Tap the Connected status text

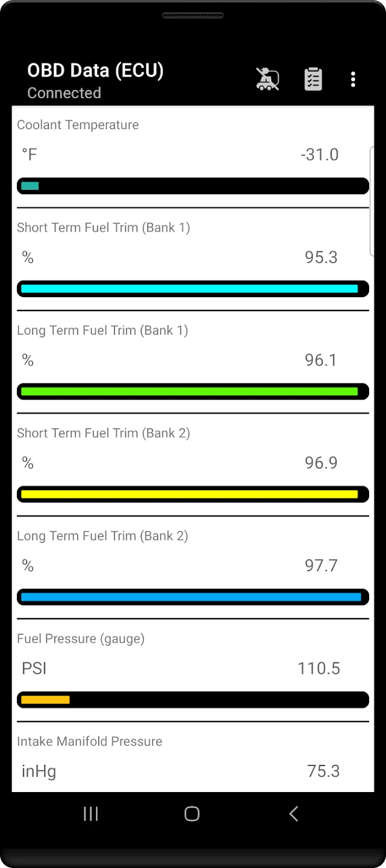[x=64, y=93]
